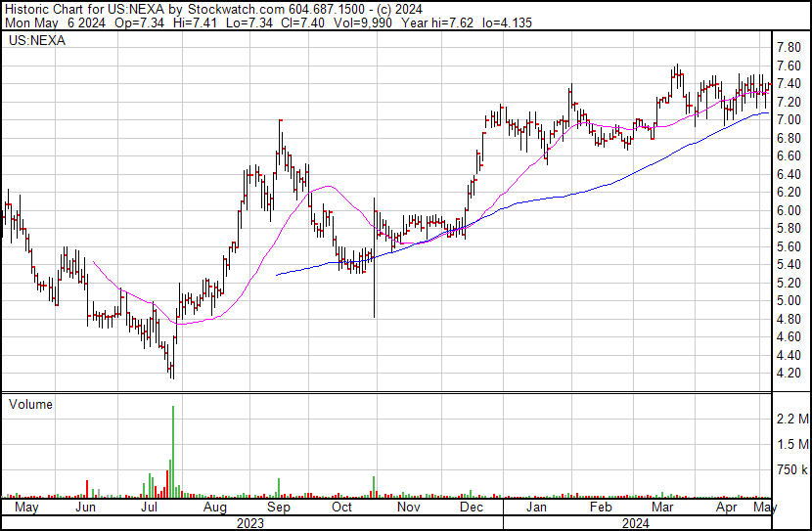The image size is (812, 531).
Task: Select the 4.20 price axis label
Action: 789,374
